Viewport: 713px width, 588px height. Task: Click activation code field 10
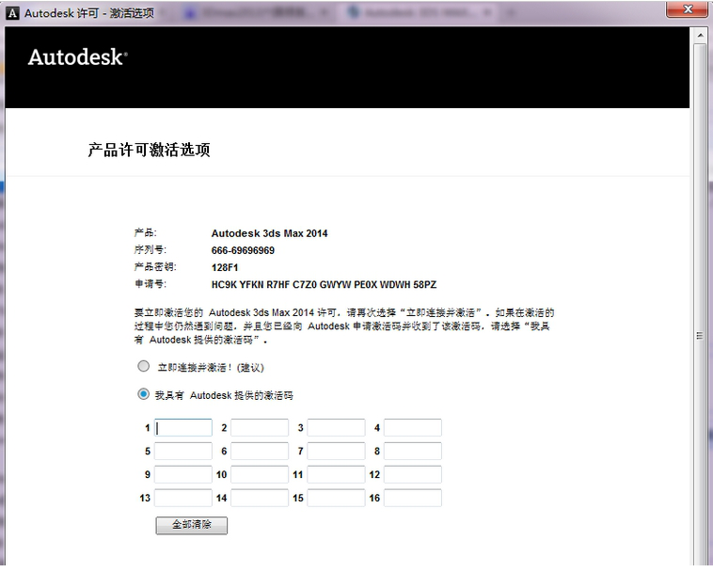coord(260,474)
